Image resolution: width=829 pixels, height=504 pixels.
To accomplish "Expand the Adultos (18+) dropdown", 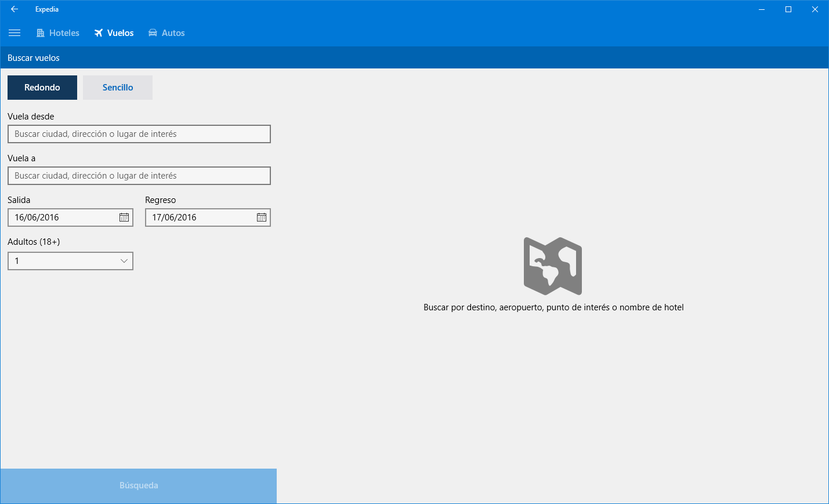I will coord(70,261).
